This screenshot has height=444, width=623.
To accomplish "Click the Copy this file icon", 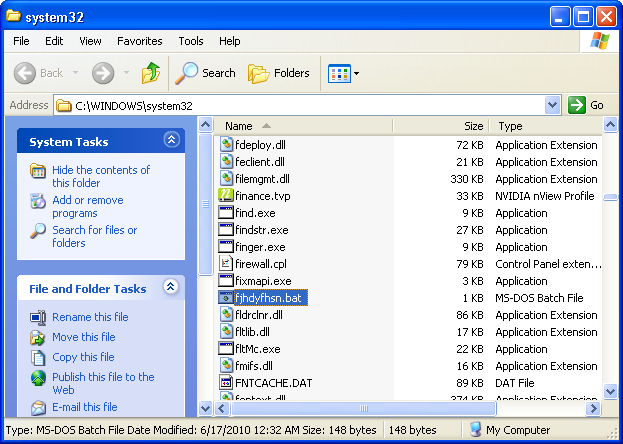I will point(38,357).
